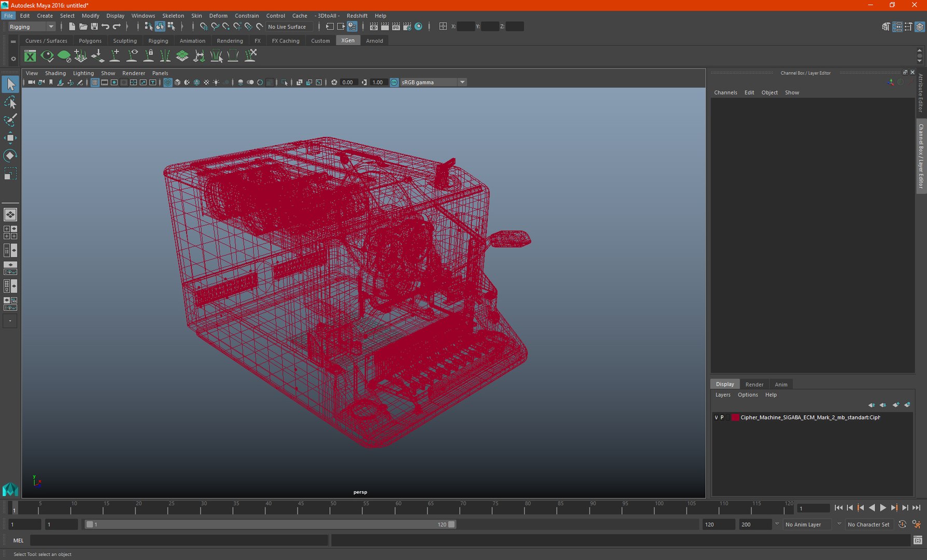Click the Save Scene icon
Image resolution: width=927 pixels, height=560 pixels.
click(x=94, y=26)
